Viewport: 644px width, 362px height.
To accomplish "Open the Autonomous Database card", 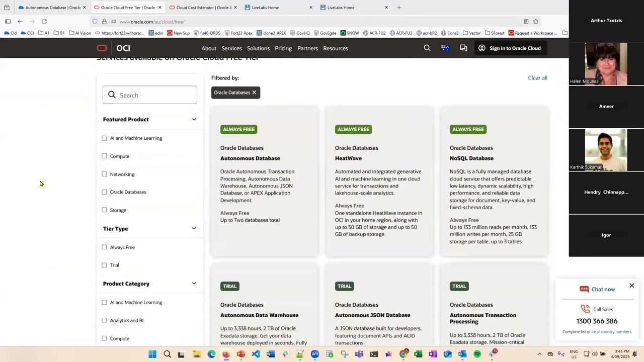I will tap(265, 182).
